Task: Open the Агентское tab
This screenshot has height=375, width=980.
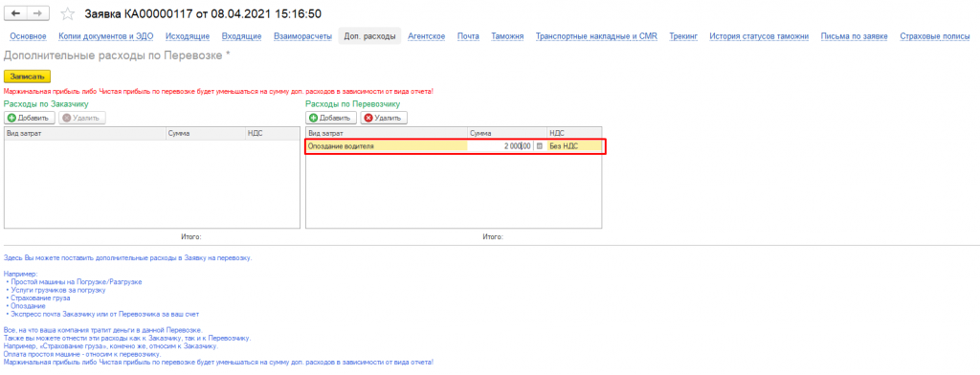Action: 426,36
